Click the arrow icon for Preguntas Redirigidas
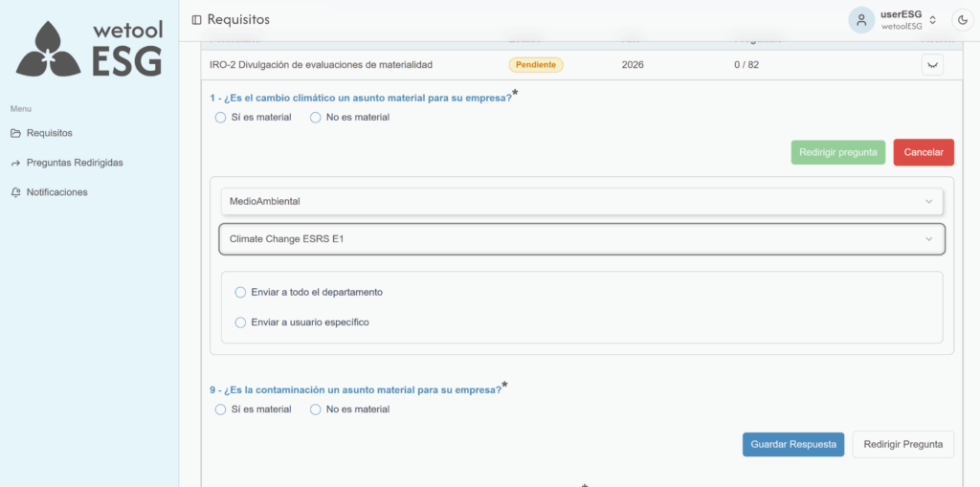This screenshot has height=487, width=980. (x=15, y=163)
